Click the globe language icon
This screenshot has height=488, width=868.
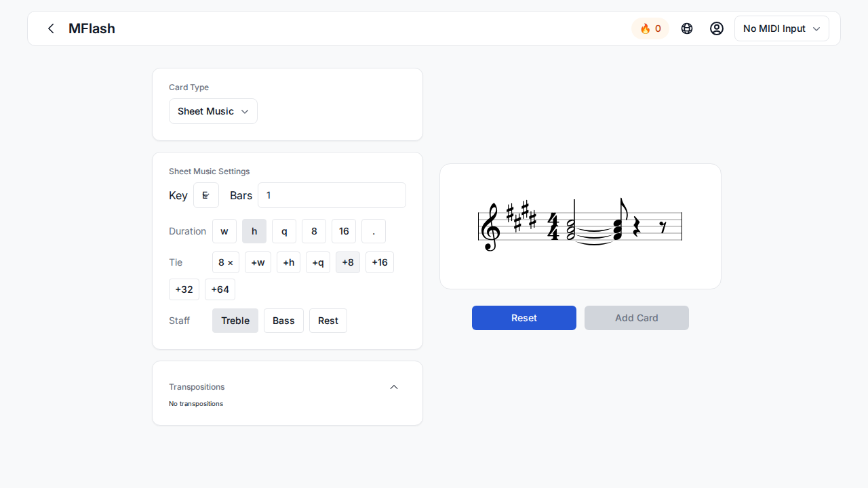pyautogui.click(x=687, y=28)
